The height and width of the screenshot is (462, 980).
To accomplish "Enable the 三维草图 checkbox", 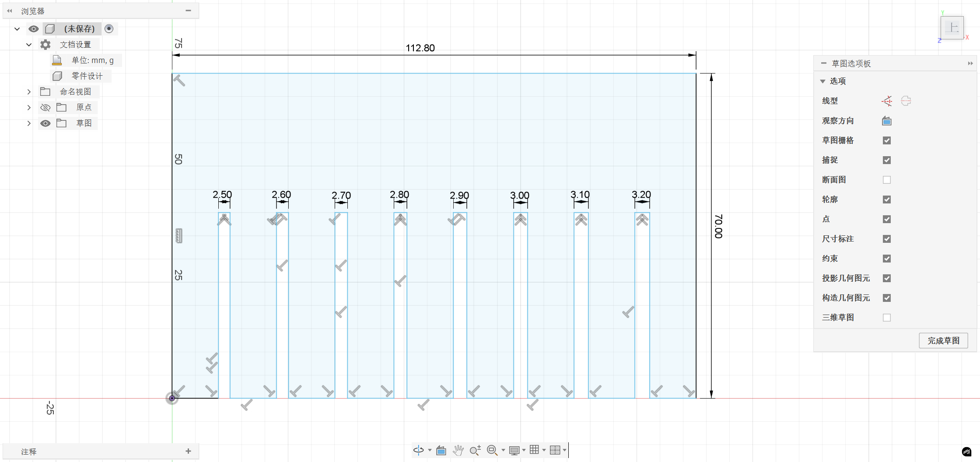I will click(x=887, y=318).
